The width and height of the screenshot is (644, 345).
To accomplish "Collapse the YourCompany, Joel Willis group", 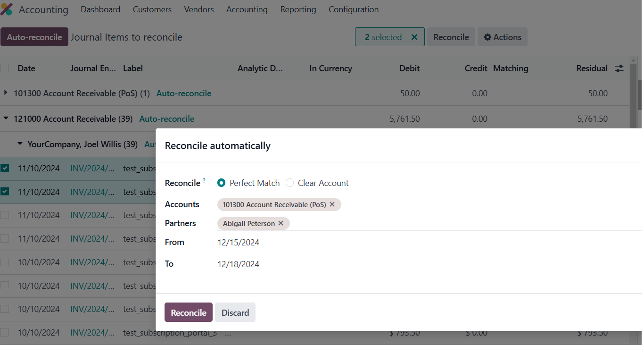I will 20,144.
